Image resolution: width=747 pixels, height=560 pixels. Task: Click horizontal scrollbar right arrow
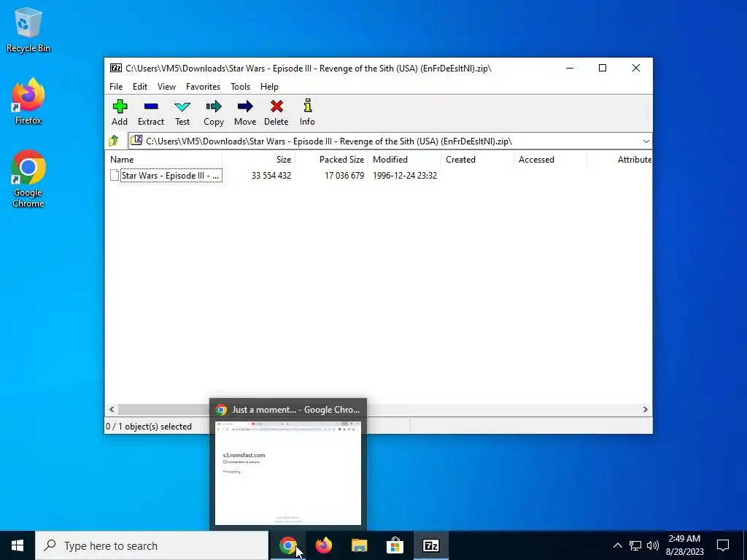pyautogui.click(x=645, y=410)
